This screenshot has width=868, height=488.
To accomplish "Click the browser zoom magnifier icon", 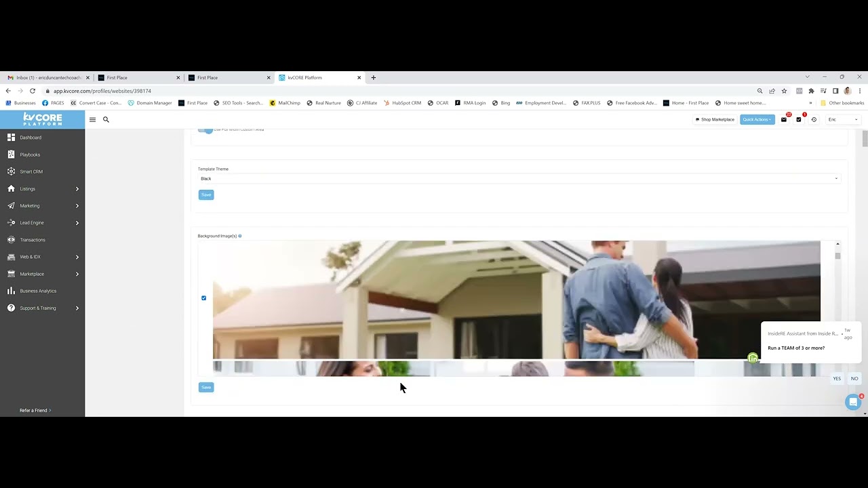I will click(759, 91).
